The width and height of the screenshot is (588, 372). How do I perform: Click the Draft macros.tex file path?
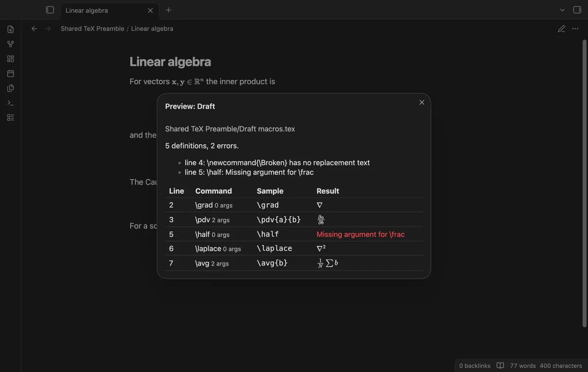[x=230, y=129]
